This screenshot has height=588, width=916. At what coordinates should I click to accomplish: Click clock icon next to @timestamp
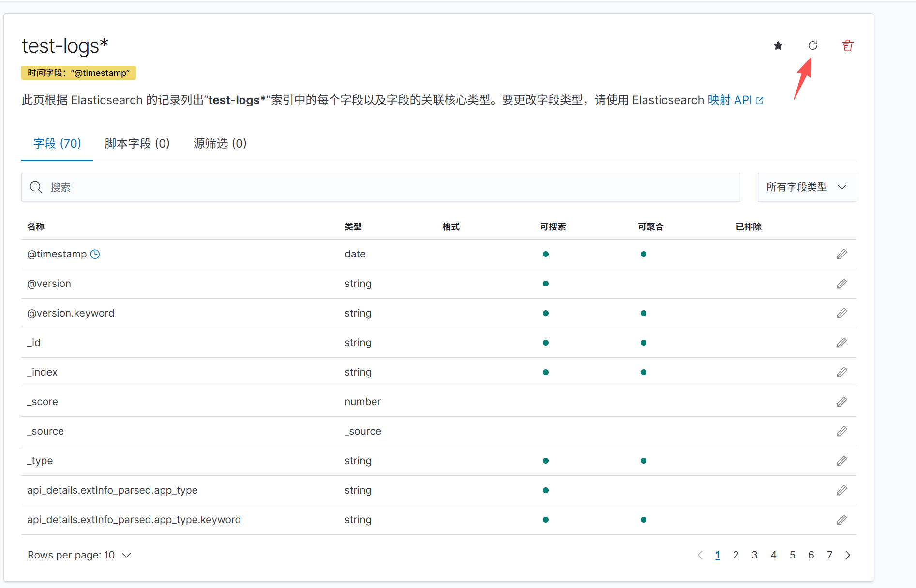pyautogui.click(x=95, y=254)
